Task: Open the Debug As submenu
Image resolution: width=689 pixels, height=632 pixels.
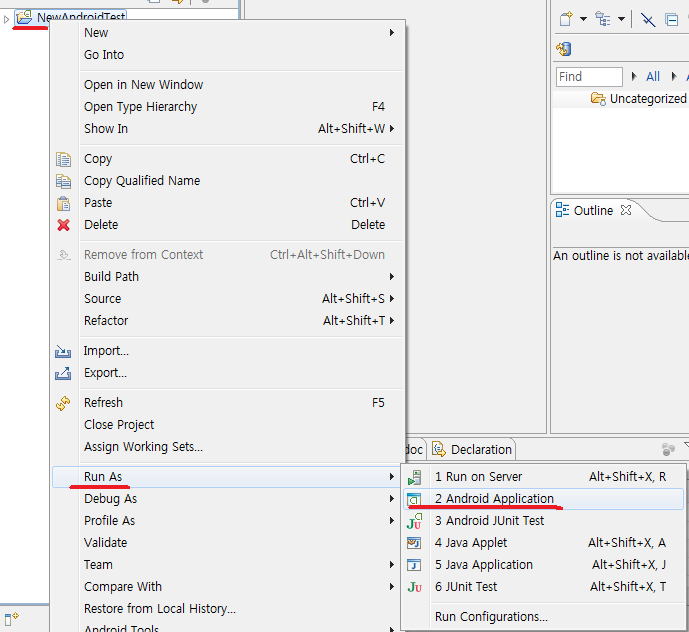Action: (x=228, y=498)
